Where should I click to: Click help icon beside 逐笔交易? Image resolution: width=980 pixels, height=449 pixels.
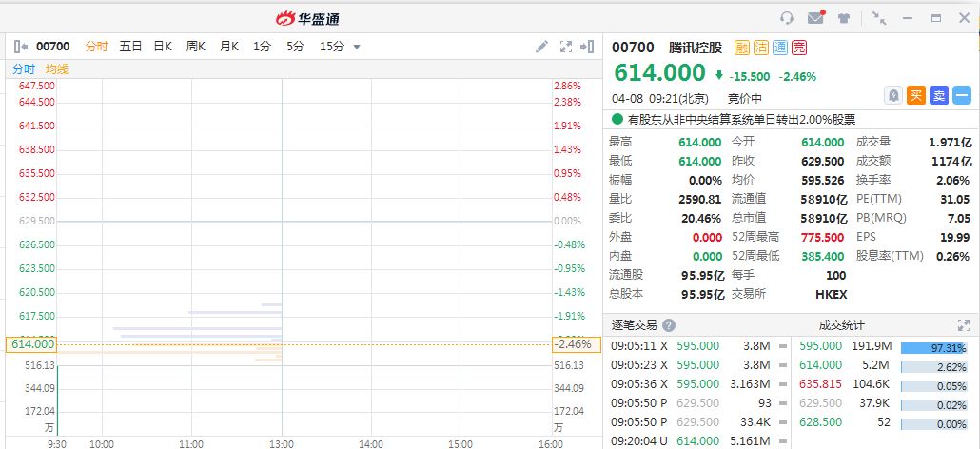[x=669, y=324]
